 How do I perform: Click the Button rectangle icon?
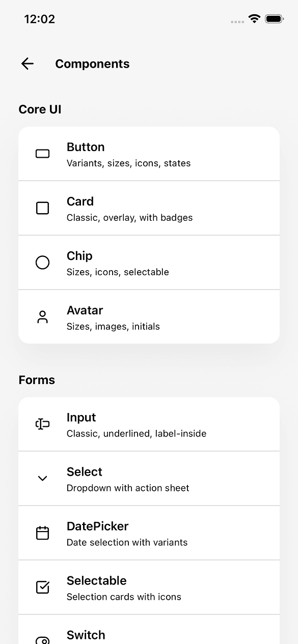[x=42, y=154]
